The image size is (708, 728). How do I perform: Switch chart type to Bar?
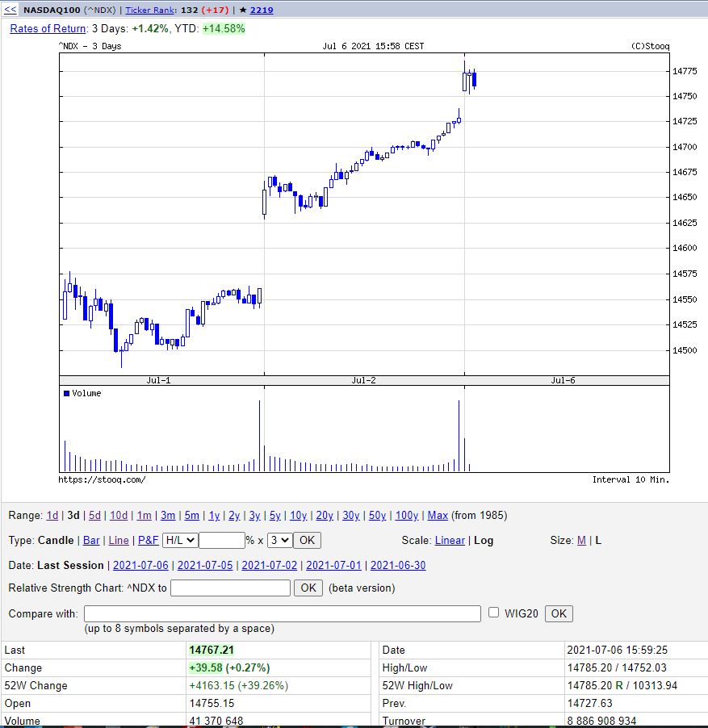tap(91, 541)
